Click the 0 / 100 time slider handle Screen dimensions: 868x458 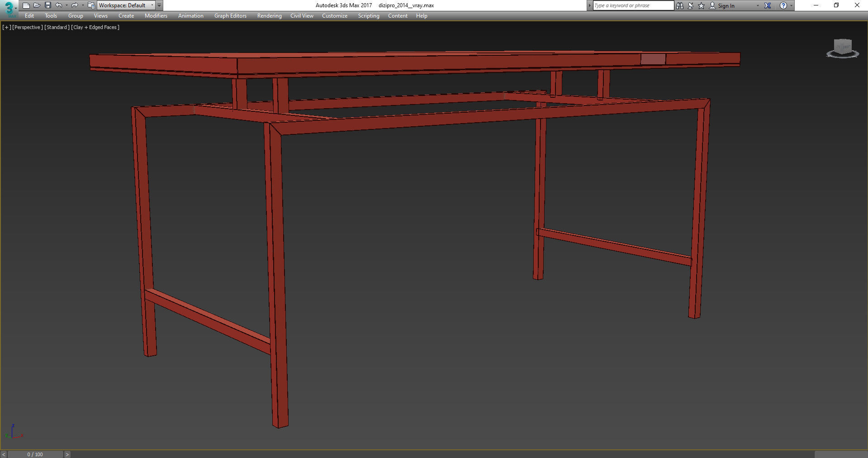(x=35, y=454)
